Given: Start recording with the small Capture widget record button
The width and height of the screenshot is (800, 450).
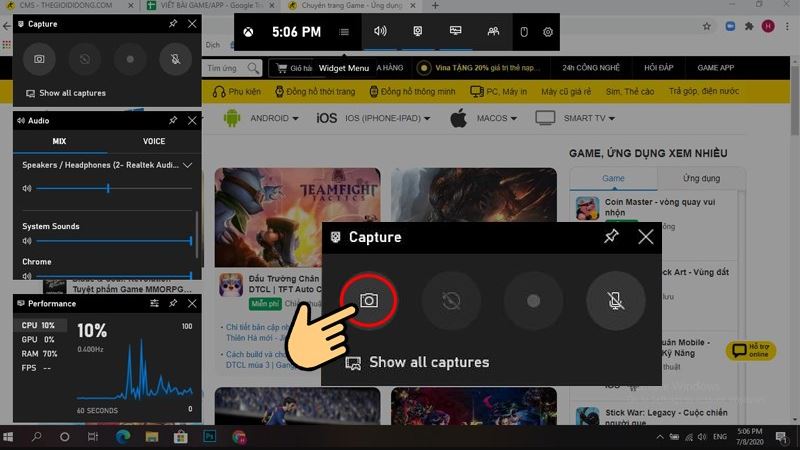Looking at the screenshot, I should 129,59.
